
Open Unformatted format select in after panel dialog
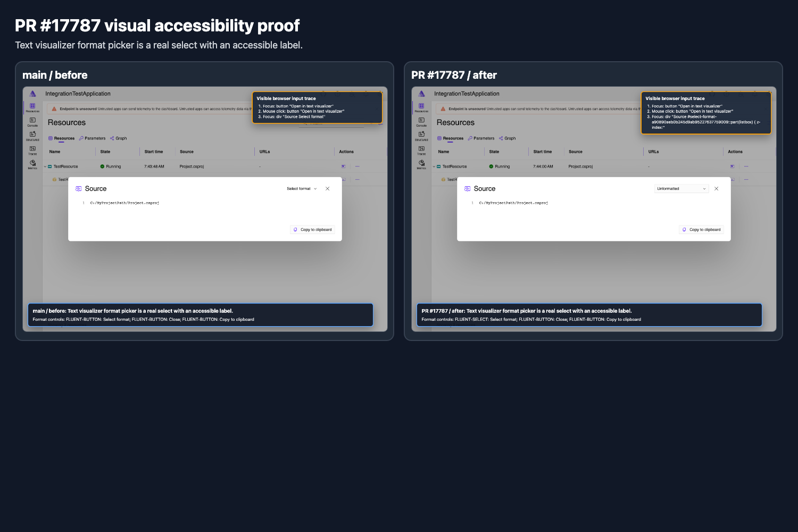coord(681,189)
